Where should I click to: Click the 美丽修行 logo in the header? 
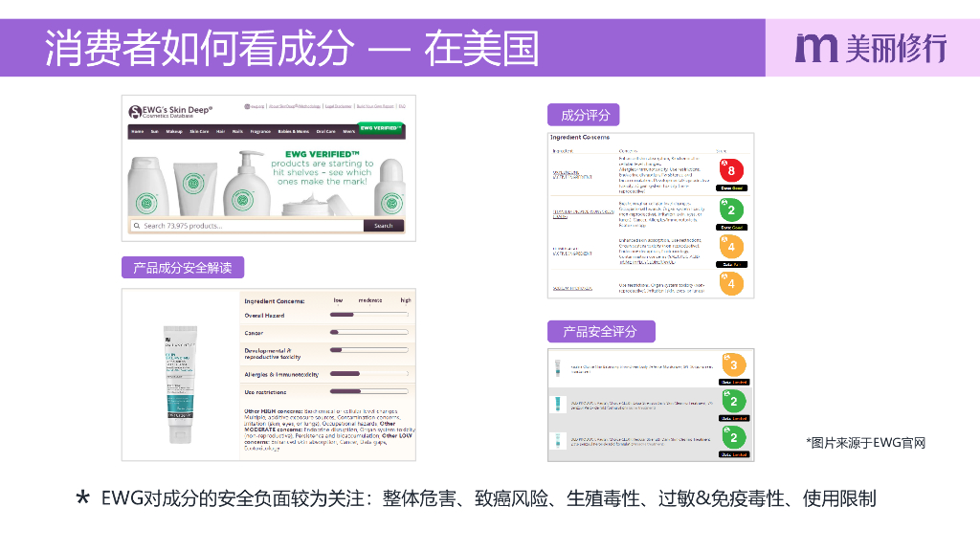tap(871, 48)
